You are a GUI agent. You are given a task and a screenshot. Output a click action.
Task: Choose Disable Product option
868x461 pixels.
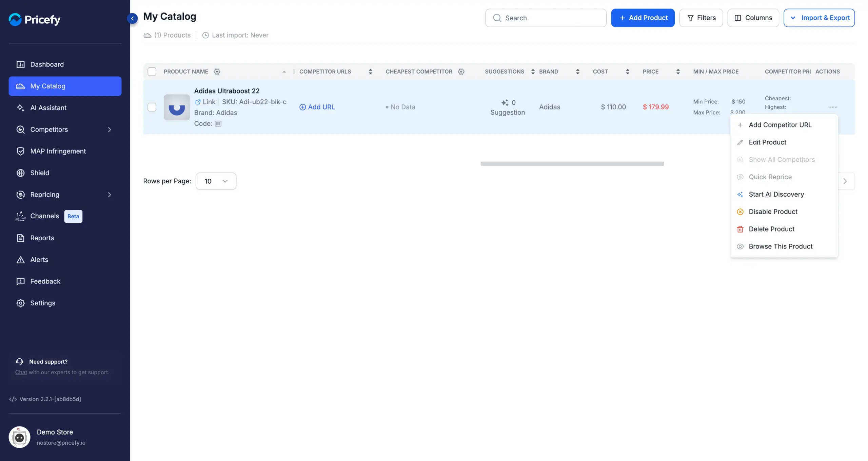tap(784, 212)
